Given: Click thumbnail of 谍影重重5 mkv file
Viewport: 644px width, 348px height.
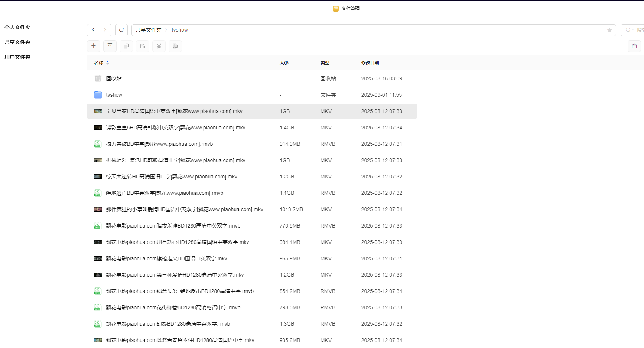Looking at the screenshot, I should click(98, 128).
